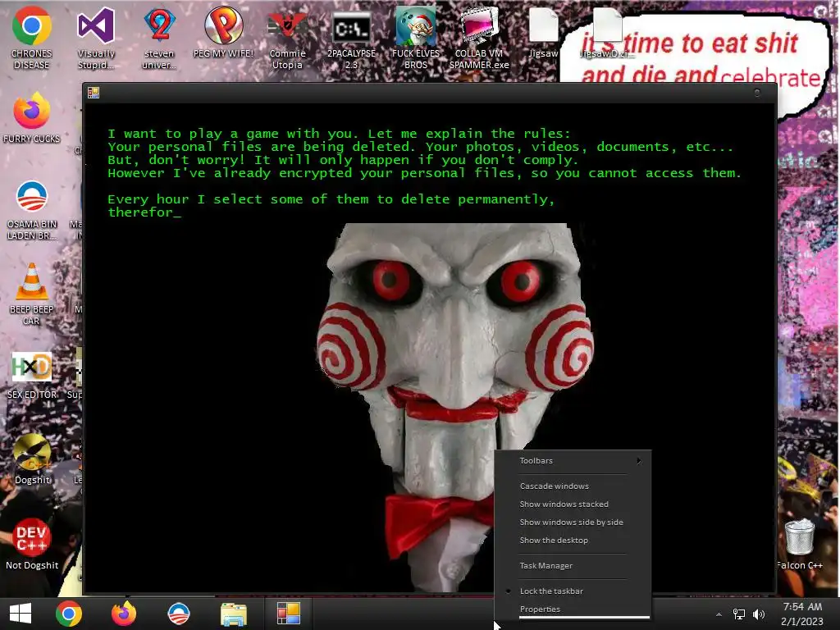Click the taskbar clock showing 7:54 AM
The image size is (840, 630).
click(802, 614)
